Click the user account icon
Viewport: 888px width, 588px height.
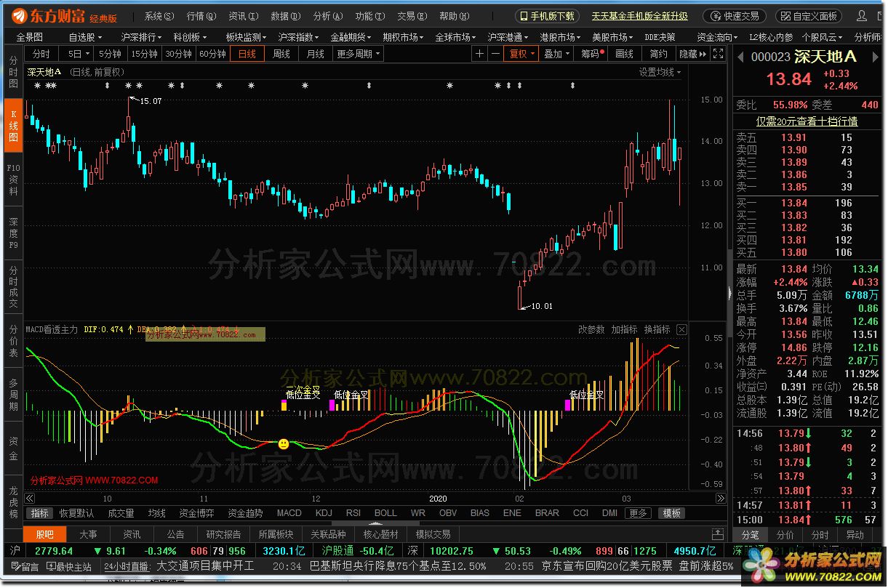pos(860,16)
